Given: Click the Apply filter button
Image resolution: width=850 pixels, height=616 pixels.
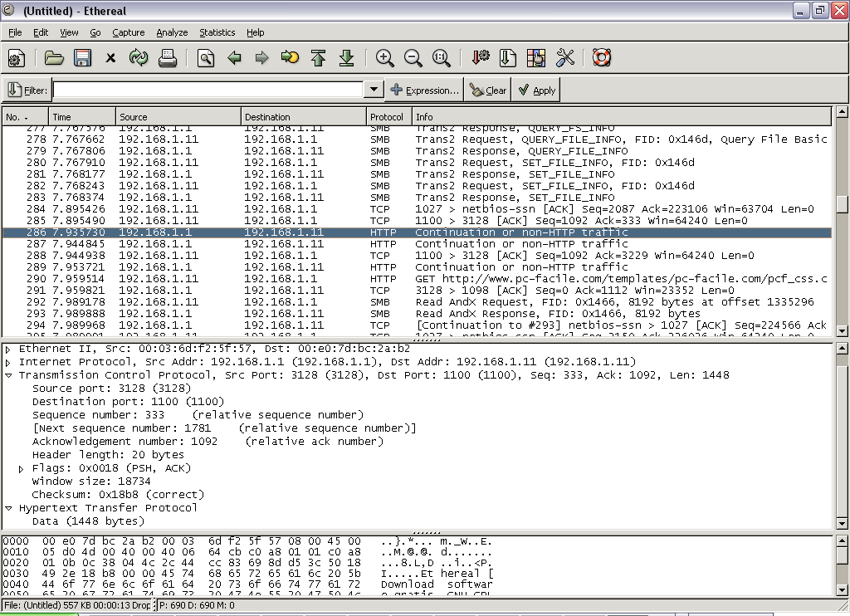Looking at the screenshot, I should tap(536, 90).
